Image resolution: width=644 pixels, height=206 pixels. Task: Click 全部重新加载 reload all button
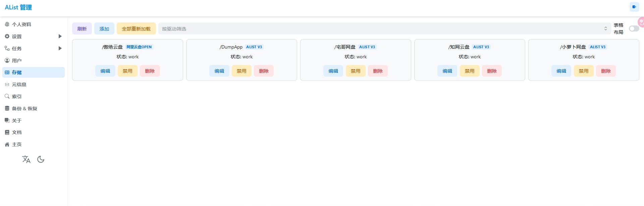(x=136, y=28)
